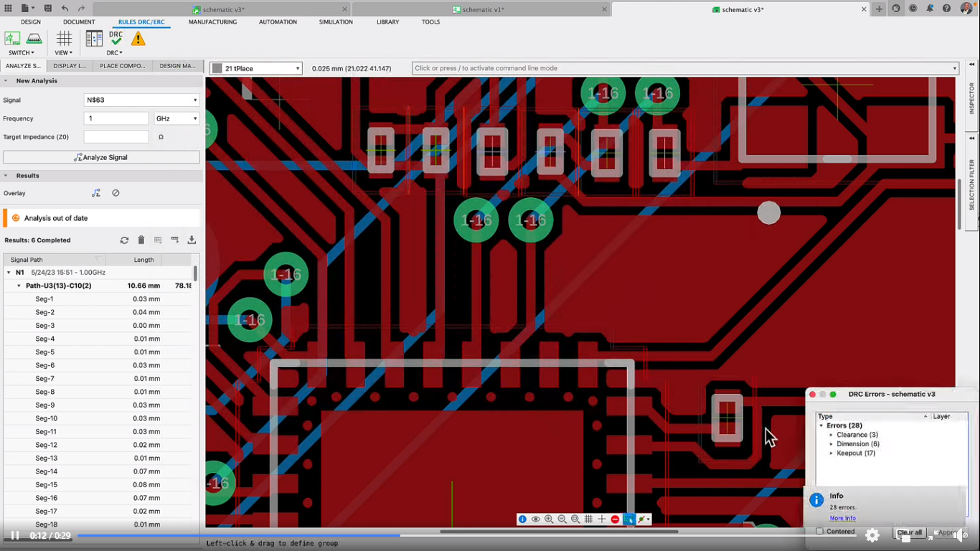980x551 pixels.
Task: Undo the last action
Action: point(65,9)
